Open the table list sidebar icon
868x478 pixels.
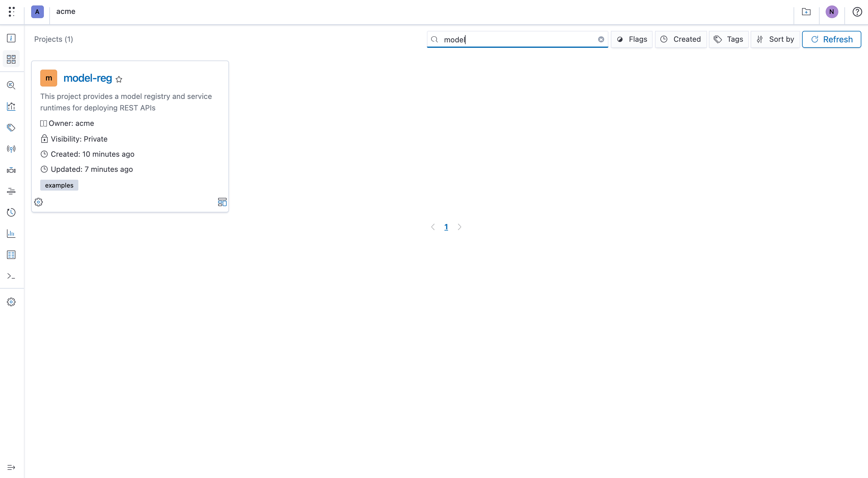click(x=11, y=255)
